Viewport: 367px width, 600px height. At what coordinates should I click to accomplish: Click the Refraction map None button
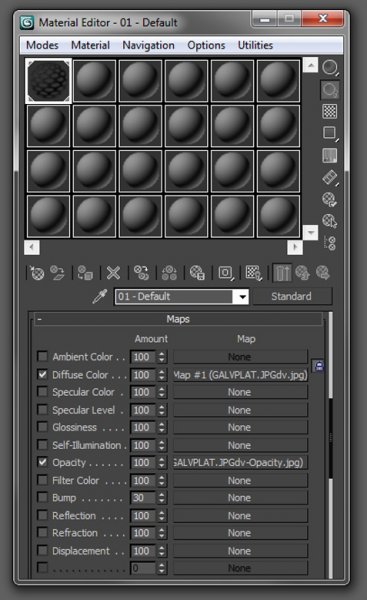coord(240,533)
